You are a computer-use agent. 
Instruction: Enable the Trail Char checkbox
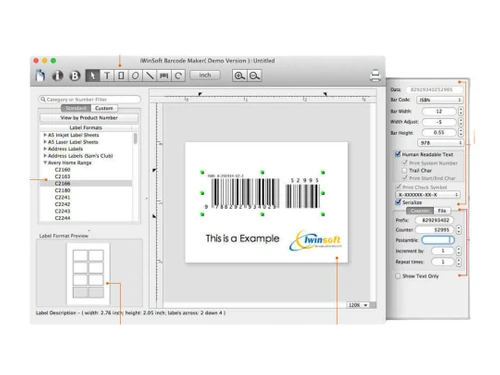pos(405,170)
